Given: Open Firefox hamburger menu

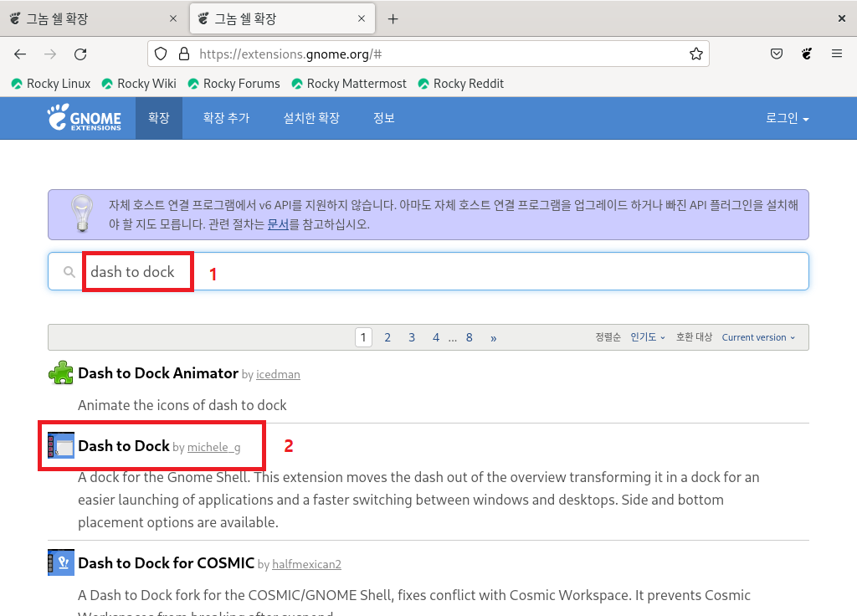Looking at the screenshot, I should [837, 54].
